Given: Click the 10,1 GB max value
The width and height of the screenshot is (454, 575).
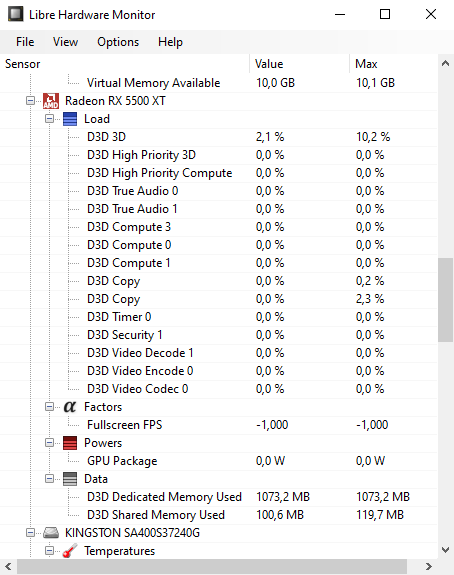Looking at the screenshot, I should pos(376,83).
